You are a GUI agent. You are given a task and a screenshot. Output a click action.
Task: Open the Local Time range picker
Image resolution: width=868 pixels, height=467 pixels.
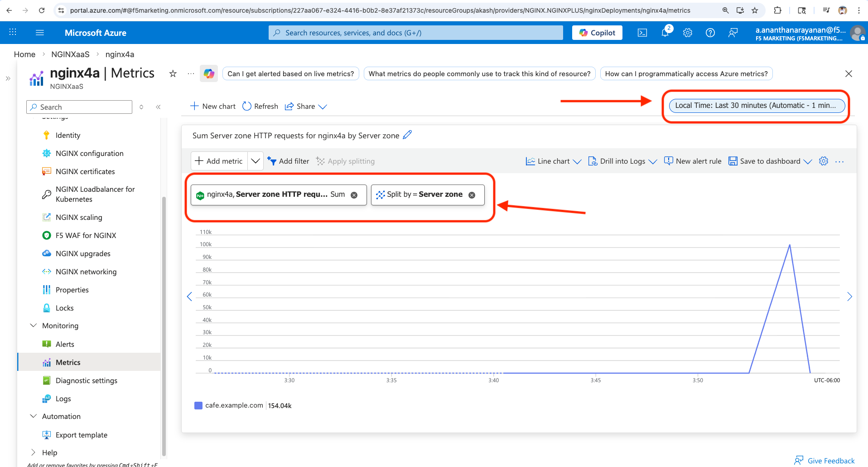pos(757,106)
